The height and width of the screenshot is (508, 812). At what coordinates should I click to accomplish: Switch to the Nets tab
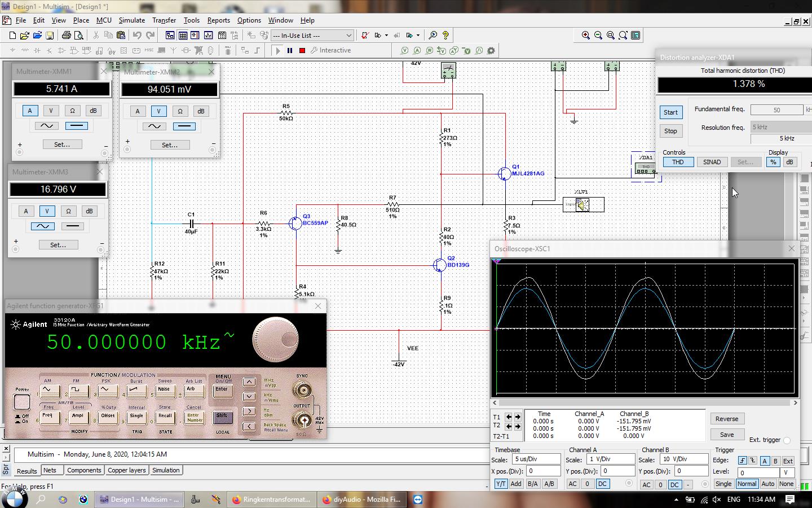tap(50, 470)
